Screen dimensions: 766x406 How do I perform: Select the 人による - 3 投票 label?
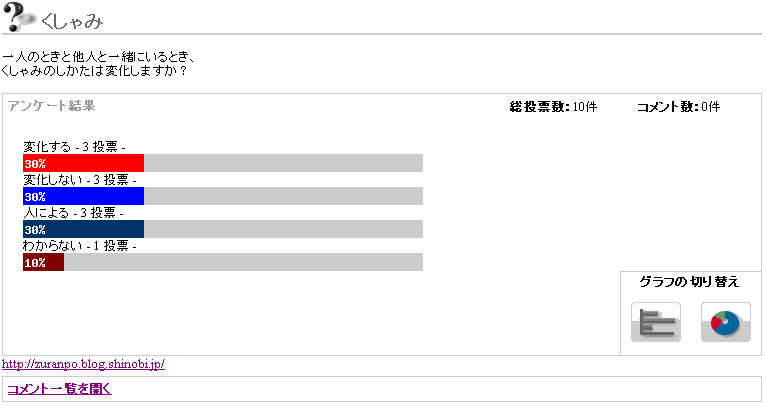pyautogui.click(x=74, y=213)
